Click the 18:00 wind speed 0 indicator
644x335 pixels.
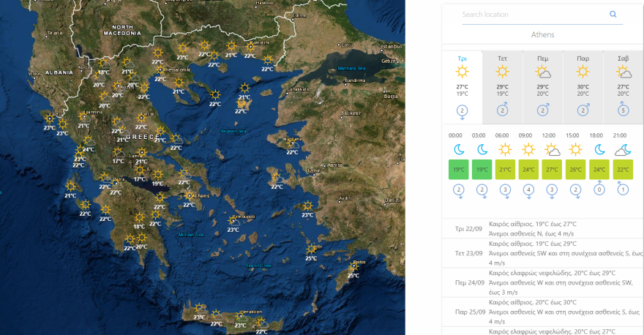(600, 190)
